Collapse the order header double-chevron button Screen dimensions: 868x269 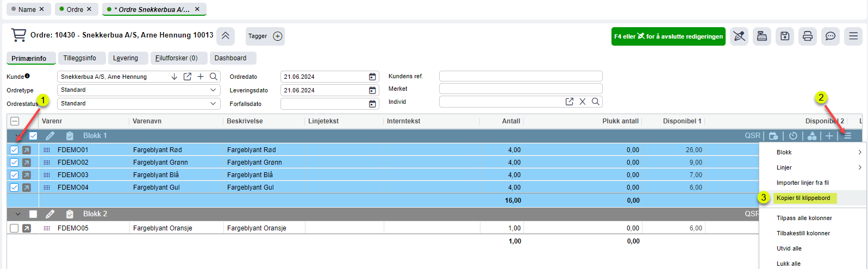(226, 36)
